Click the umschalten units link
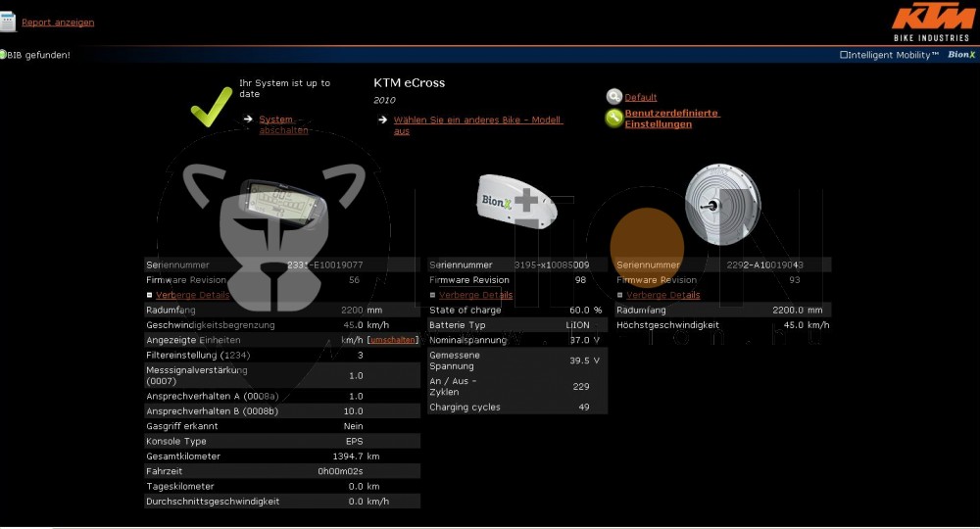980x529 pixels. point(393,340)
